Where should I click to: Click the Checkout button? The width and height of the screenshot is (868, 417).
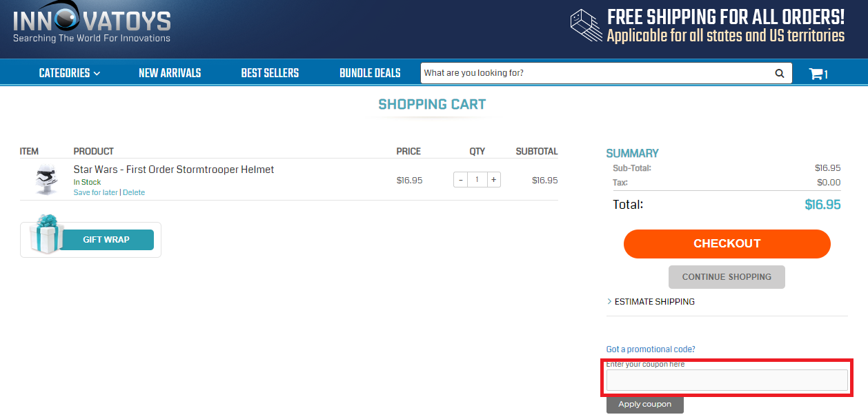point(727,244)
